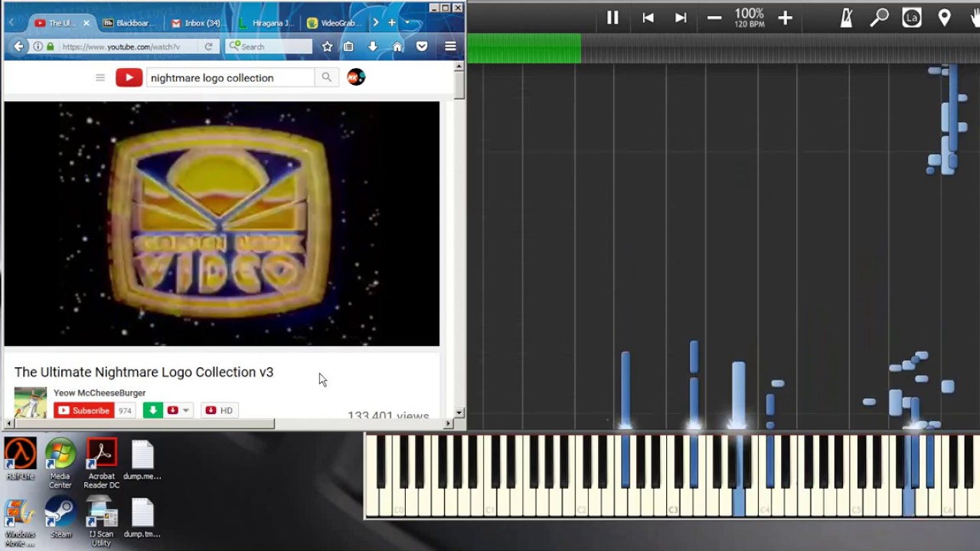The height and width of the screenshot is (551, 980).
Task: Click the YouTube video player
Action: (222, 224)
